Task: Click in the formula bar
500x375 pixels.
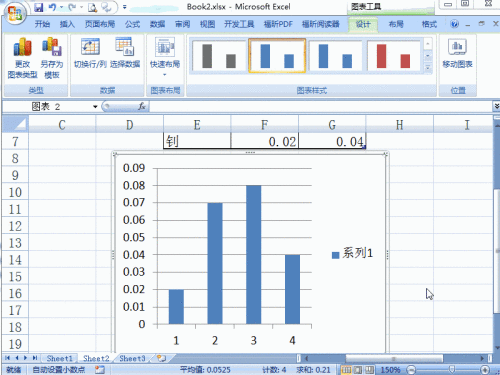Action: click(x=320, y=107)
